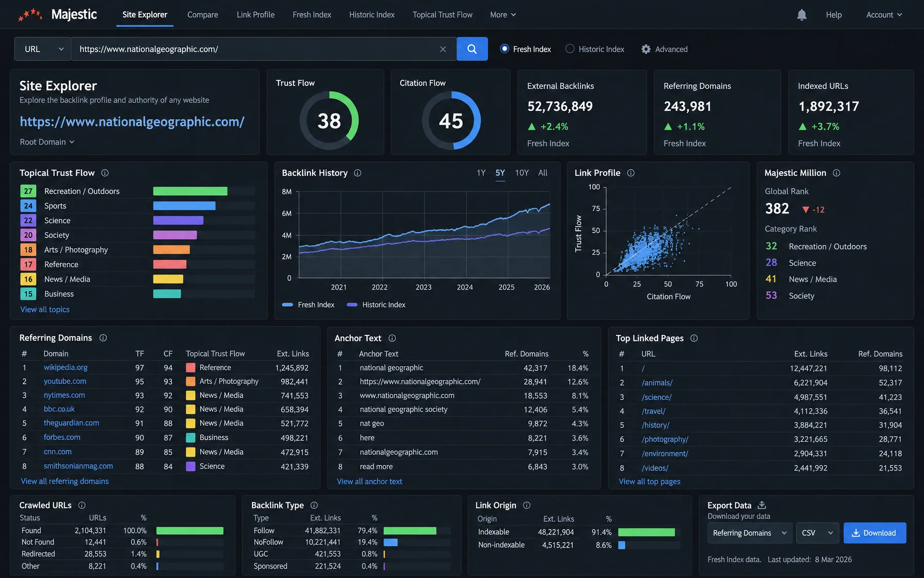The width and height of the screenshot is (924, 578).
Task: Open Historic Index nav tab
Action: [372, 15]
